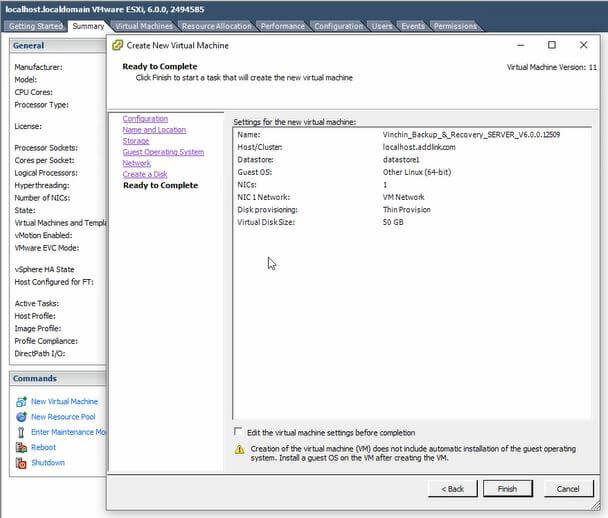
Task: Click the vSphere HA State label
Action: click(44, 269)
